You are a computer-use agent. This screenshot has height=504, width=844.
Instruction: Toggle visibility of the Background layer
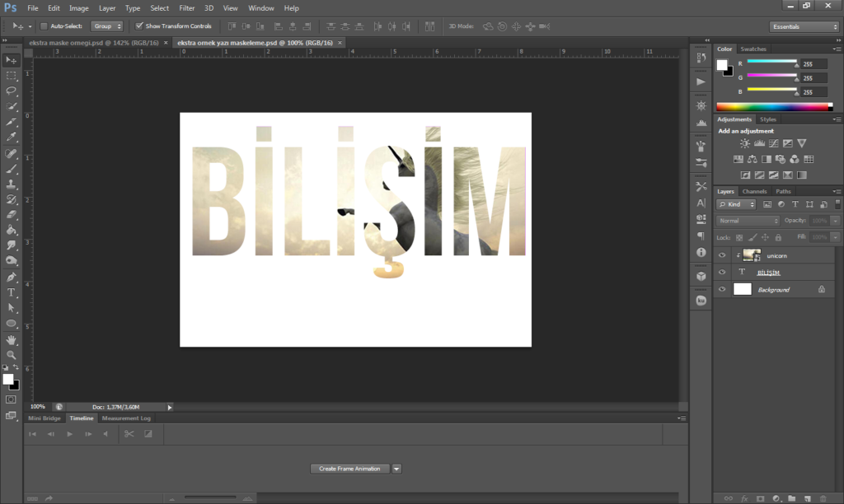tap(722, 289)
